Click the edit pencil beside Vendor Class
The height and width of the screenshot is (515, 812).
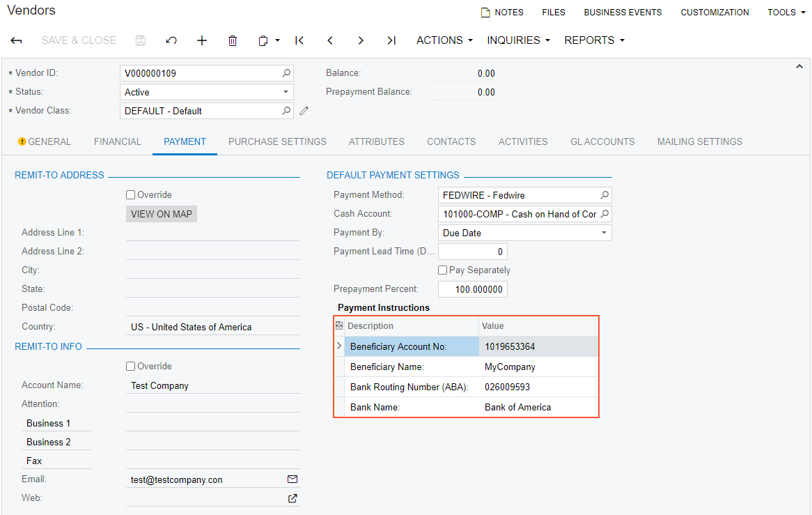(304, 111)
